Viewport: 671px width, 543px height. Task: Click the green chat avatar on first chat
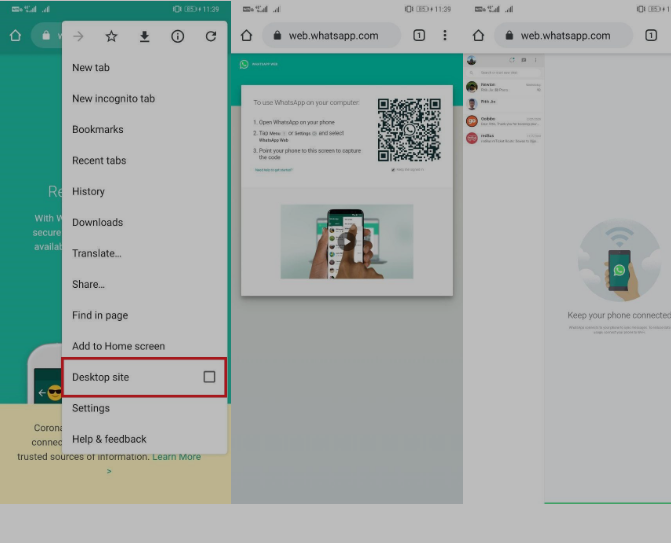[x=472, y=87]
